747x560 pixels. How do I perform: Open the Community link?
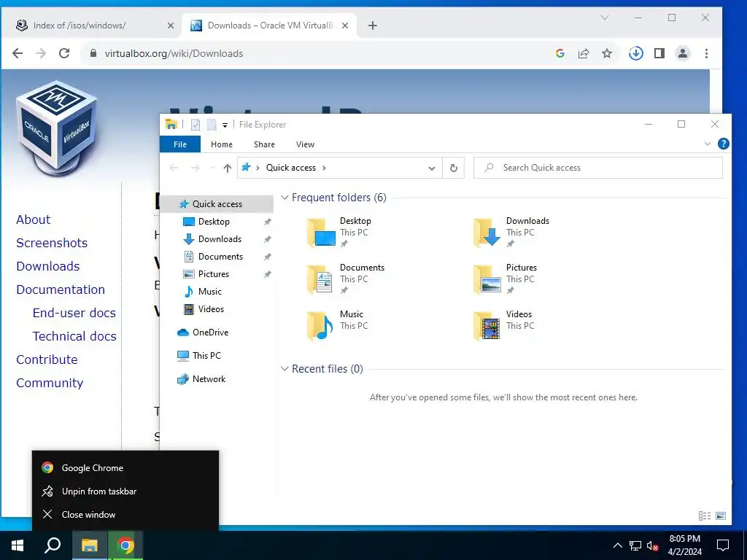point(50,384)
